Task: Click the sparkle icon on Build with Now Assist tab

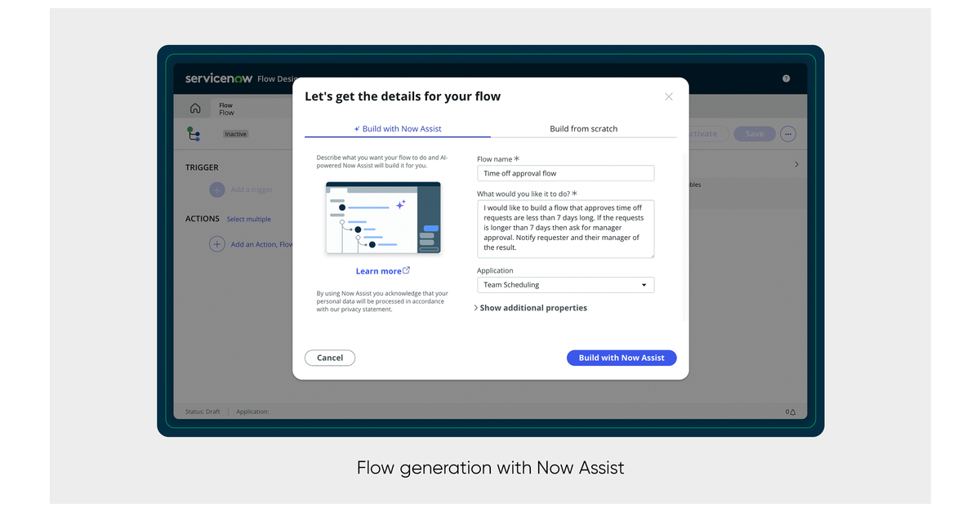Action: tap(355, 128)
